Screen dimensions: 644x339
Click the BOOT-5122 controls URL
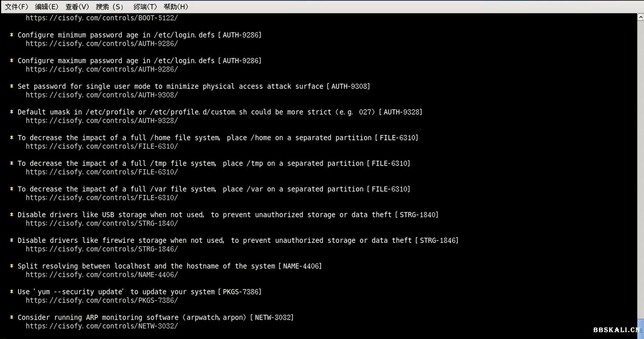[101, 18]
